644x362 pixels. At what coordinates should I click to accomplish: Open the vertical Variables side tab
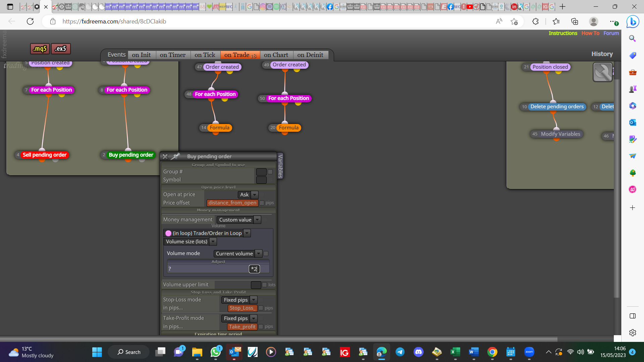[x=280, y=166]
